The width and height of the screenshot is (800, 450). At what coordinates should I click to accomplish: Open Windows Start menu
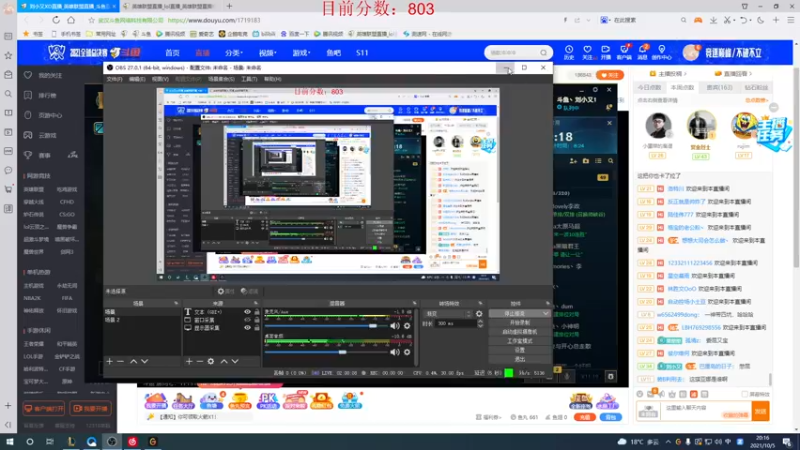9,441
